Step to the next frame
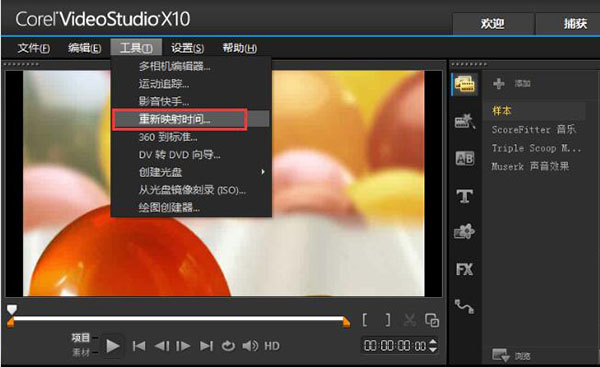 click(183, 346)
